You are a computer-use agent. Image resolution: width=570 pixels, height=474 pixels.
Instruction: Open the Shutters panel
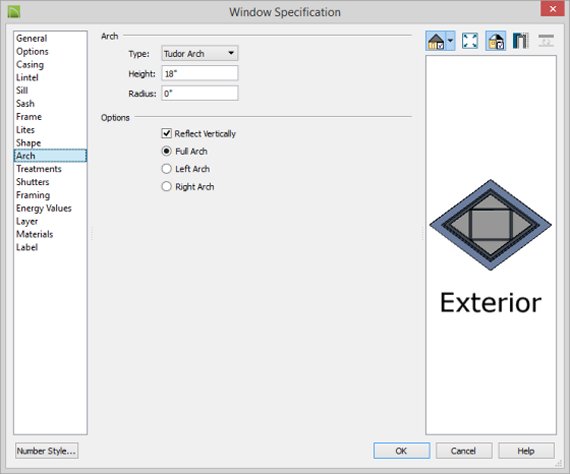(32, 182)
